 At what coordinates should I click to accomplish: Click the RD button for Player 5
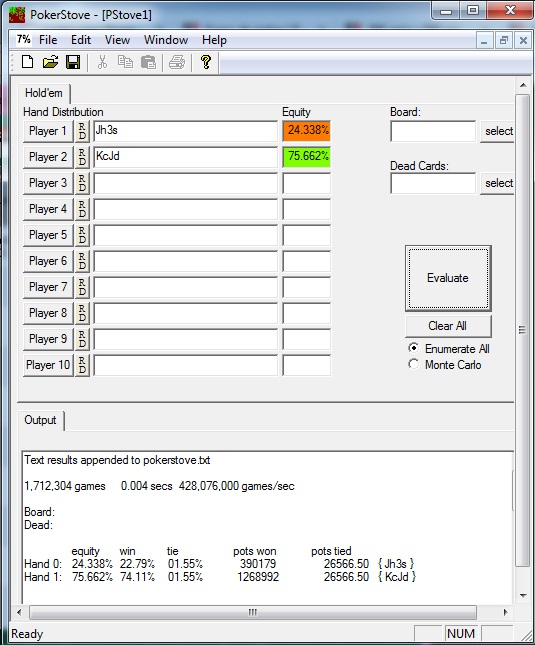[82, 235]
